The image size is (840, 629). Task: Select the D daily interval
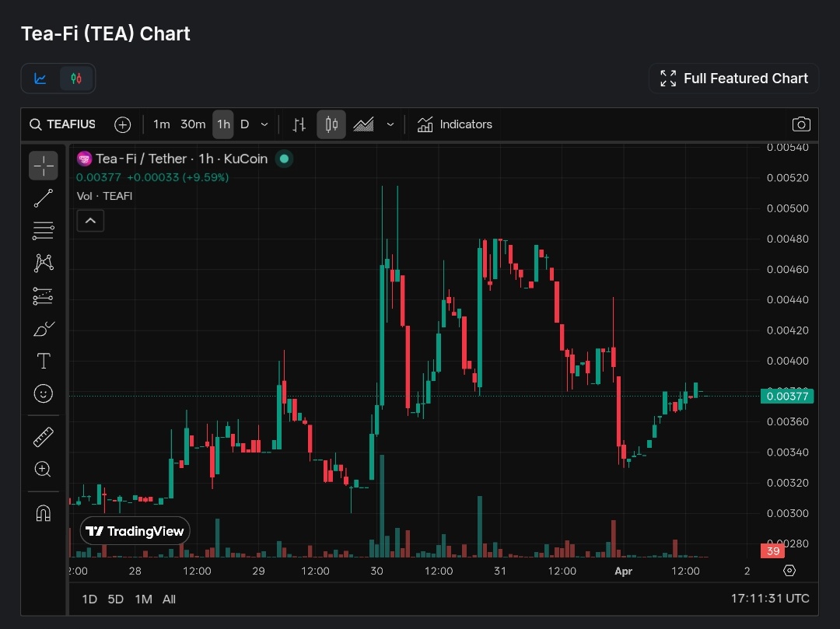[x=245, y=124]
